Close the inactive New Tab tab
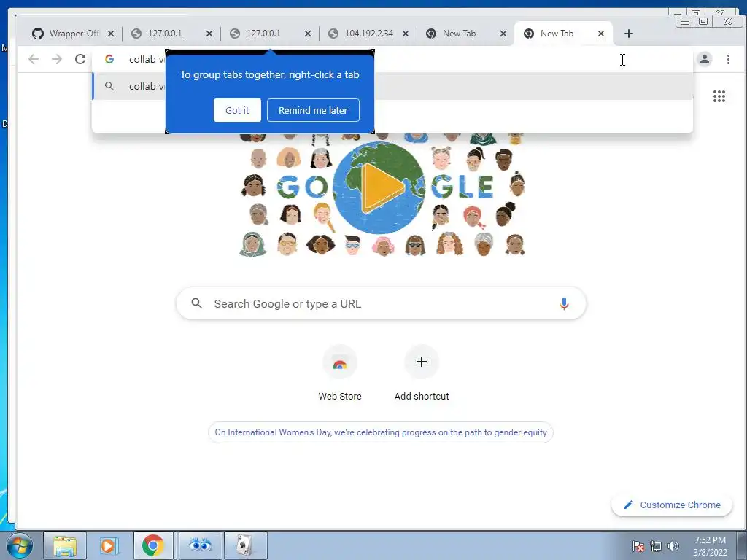The image size is (747, 560). [503, 34]
